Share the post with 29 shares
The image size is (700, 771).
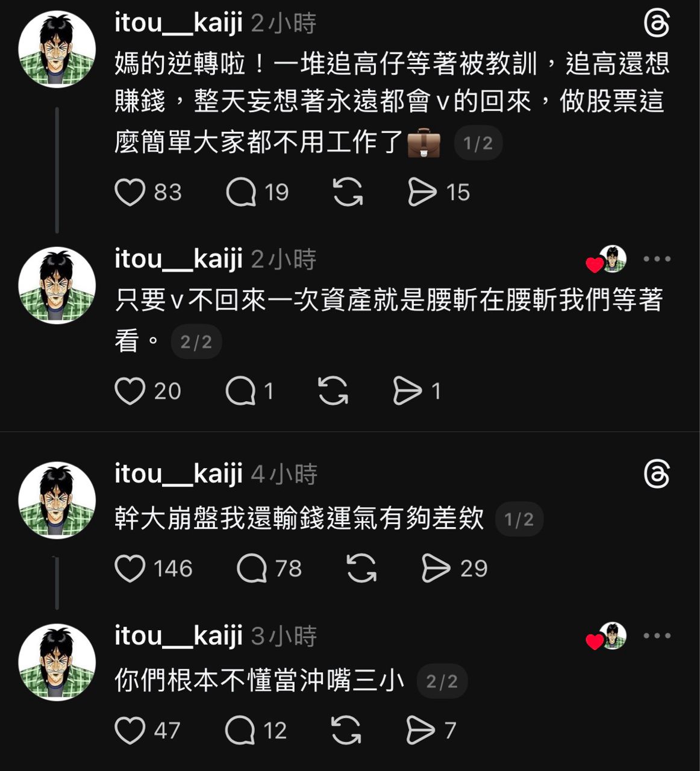click(436, 569)
